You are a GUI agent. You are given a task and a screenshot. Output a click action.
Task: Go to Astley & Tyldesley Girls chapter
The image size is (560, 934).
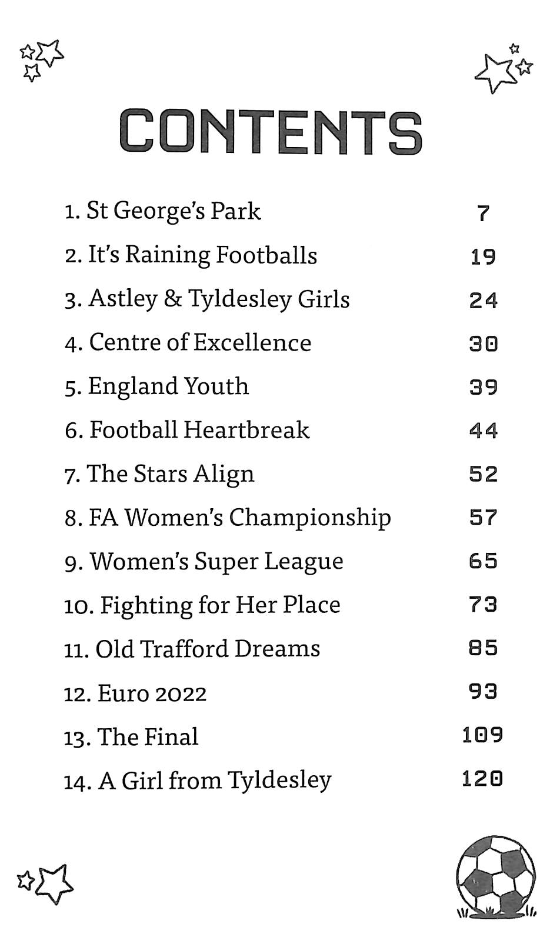[207, 299]
